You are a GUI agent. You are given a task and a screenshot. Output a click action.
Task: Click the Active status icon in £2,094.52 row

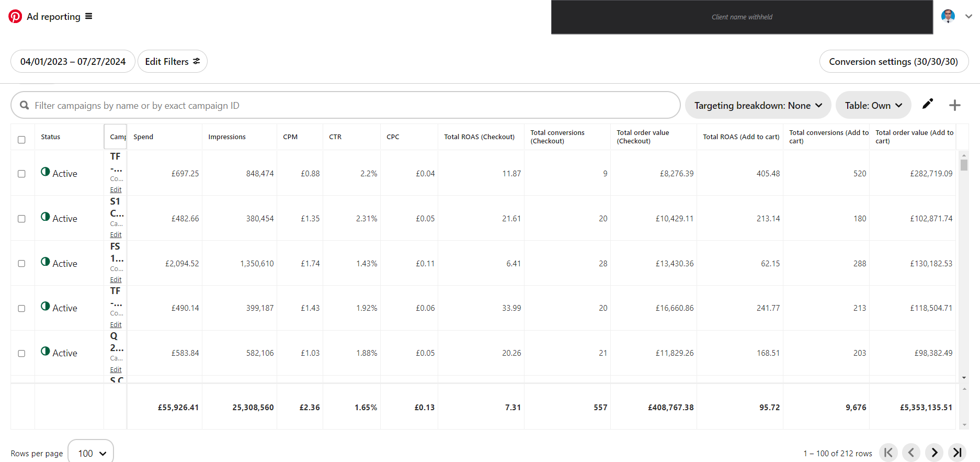(45, 262)
